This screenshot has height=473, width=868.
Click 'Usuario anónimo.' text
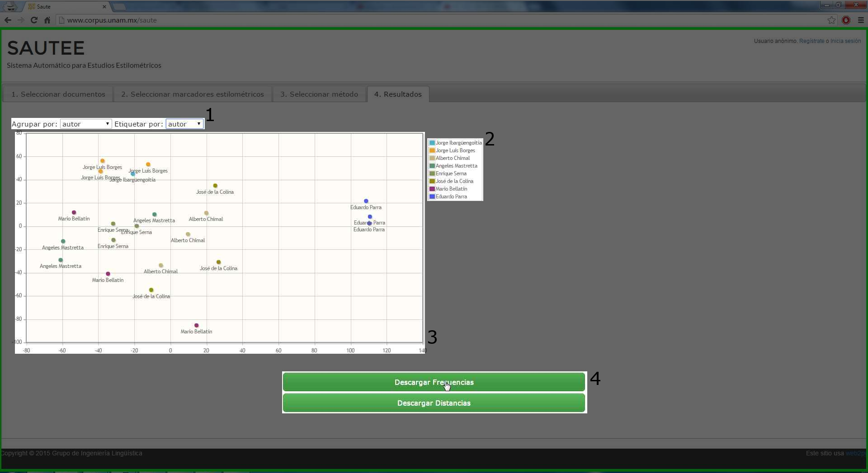(775, 41)
